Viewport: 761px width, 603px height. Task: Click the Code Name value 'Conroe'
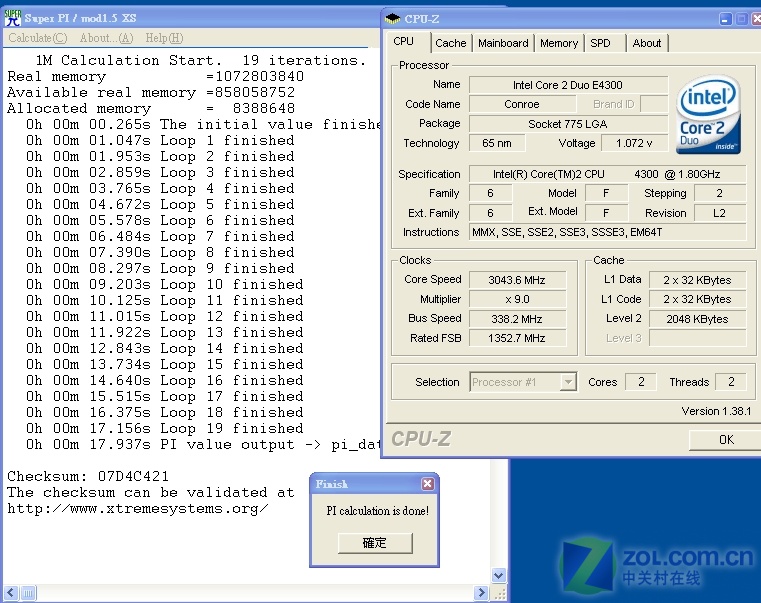[522, 104]
